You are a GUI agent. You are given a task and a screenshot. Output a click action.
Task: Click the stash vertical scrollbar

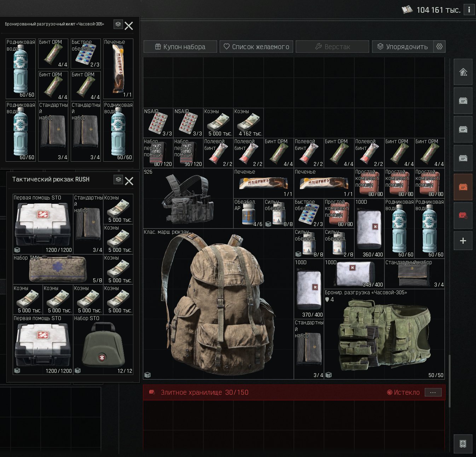[x=449, y=381]
